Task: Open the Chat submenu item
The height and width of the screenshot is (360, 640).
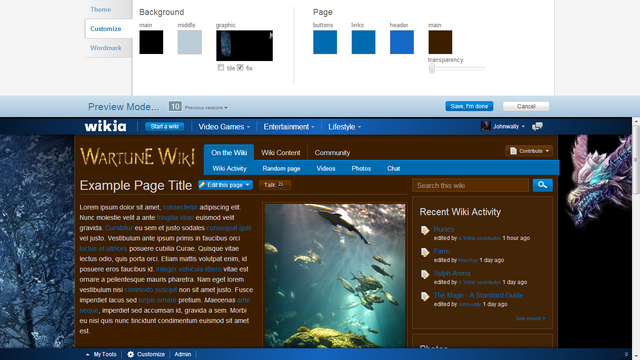Action: tap(393, 168)
